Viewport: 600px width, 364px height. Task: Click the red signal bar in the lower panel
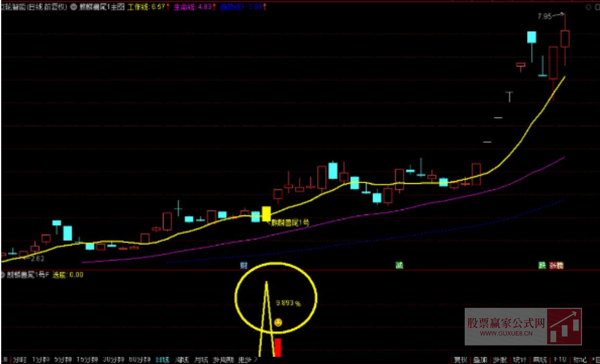click(x=278, y=347)
